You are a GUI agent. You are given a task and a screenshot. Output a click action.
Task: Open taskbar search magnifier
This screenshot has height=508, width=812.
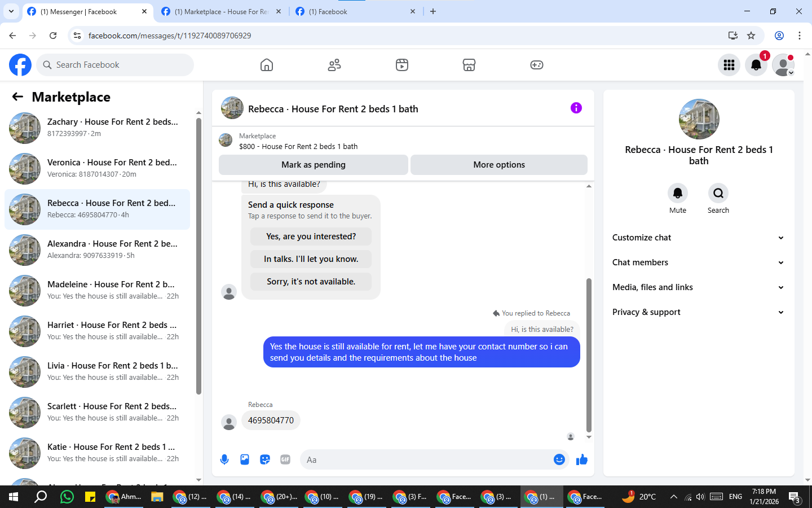click(x=41, y=497)
